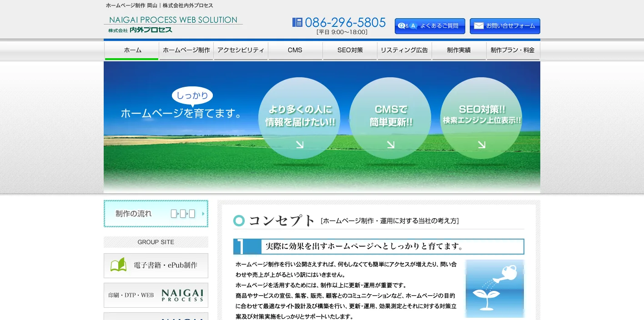Open the 制作の流れ banner
Viewport: 644px width, 320px height.
[156, 214]
